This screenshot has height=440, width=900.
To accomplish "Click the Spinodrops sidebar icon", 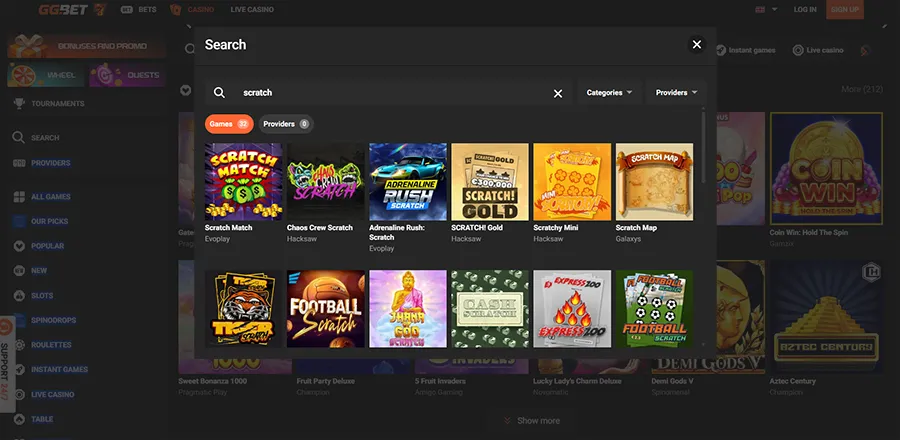I will tap(19, 321).
